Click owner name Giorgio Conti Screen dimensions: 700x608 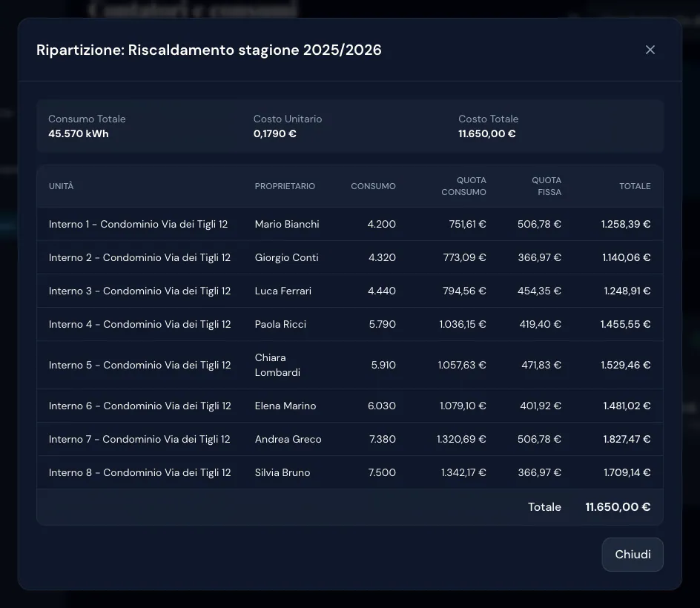click(287, 257)
